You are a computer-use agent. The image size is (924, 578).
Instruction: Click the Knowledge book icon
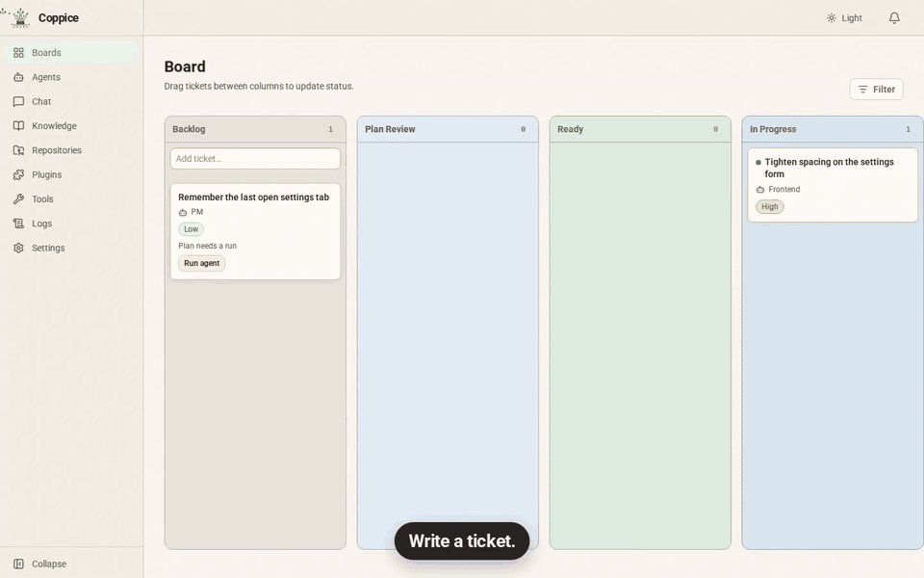point(19,125)
